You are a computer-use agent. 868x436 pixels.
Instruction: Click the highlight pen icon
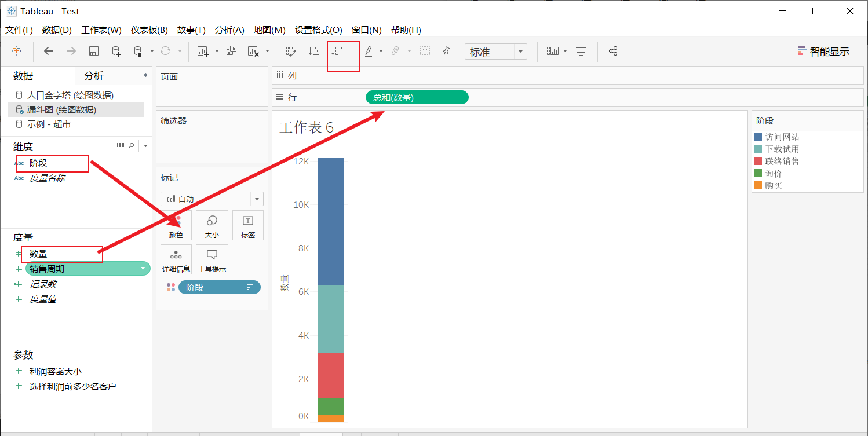click(x=369, y=51)
